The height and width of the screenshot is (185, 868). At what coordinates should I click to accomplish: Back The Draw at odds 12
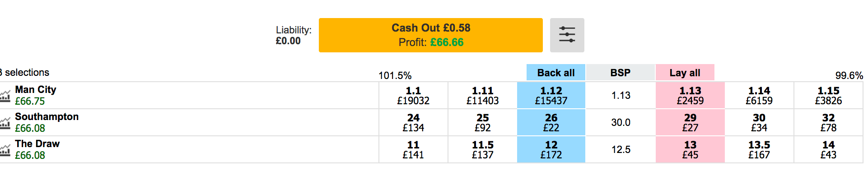click(x=551, y=149)
